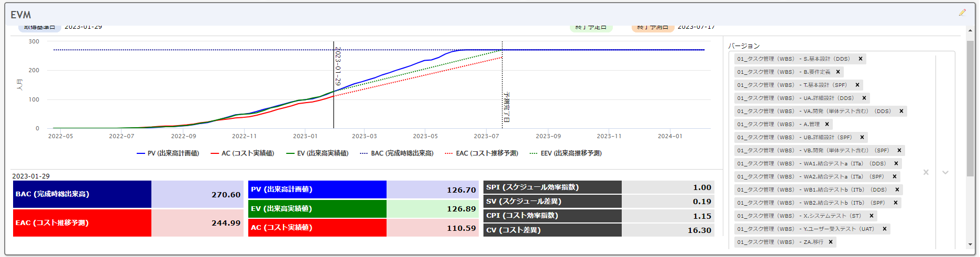The image size is (980, 257).
Task: Open the バージョン dropdown chevron
Action: (945, 172)
